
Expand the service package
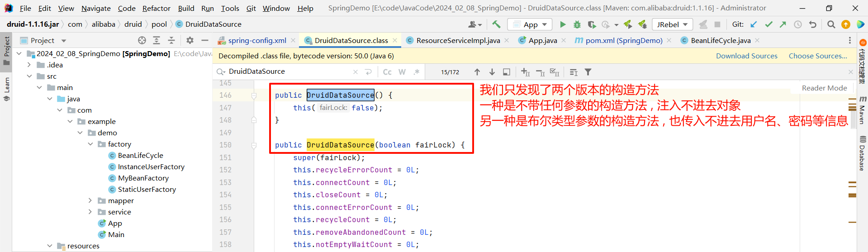tap(90, 212)
